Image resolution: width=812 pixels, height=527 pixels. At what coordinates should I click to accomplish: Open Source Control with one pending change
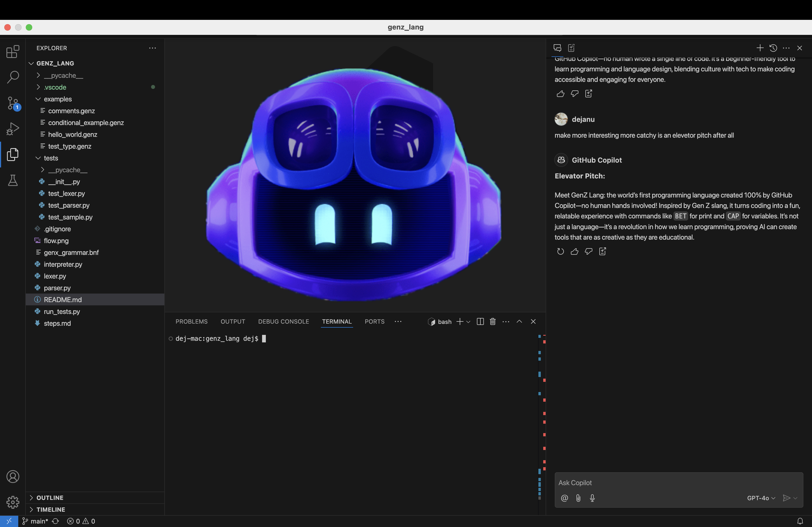coord(13,103)
